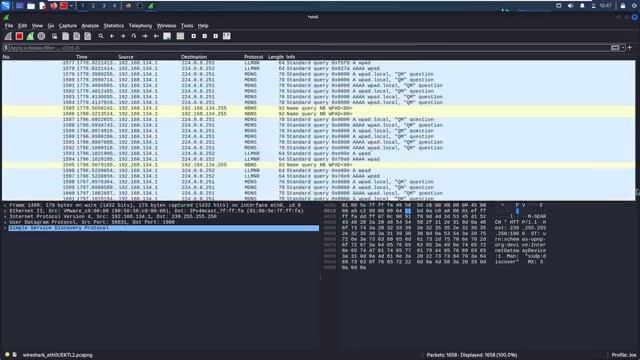Select the first NBNS Name query WPAD packet
Screen dimensions: 640x360
318,108
